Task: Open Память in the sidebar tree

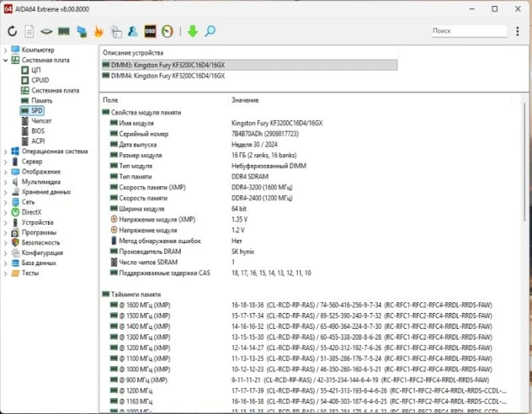Action: click(x=42, y=101)
